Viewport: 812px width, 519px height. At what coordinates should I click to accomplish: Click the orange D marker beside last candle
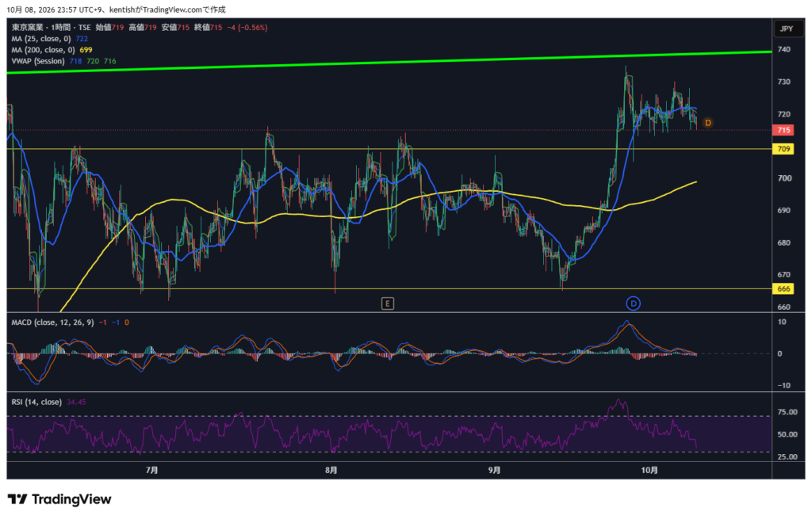707,123
